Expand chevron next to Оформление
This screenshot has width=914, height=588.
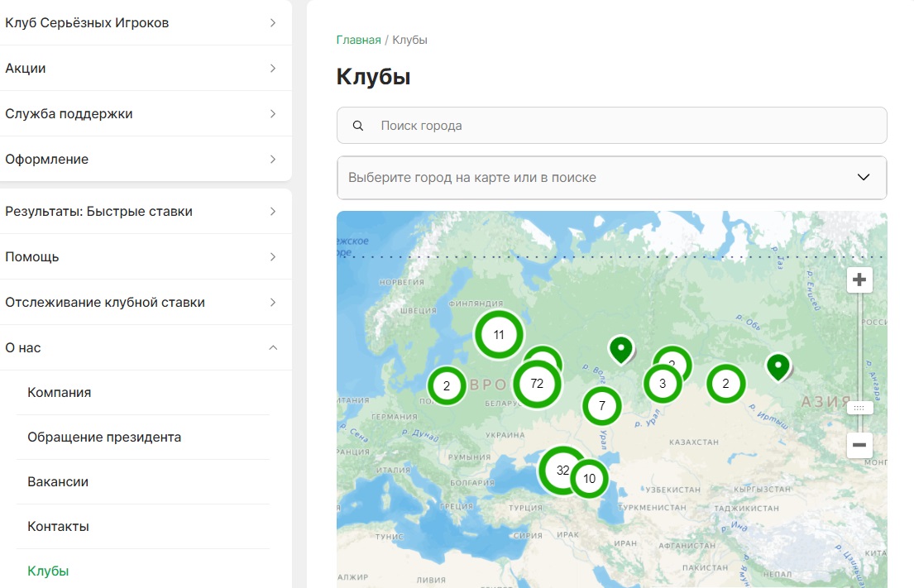point(273,159)
